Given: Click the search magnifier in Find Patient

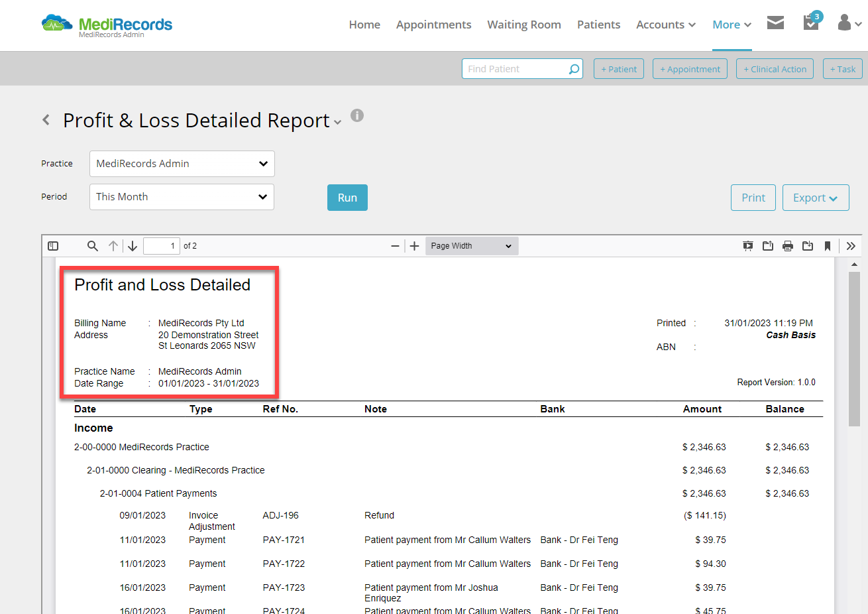Looking at the screenshot, I should (574, 69).
